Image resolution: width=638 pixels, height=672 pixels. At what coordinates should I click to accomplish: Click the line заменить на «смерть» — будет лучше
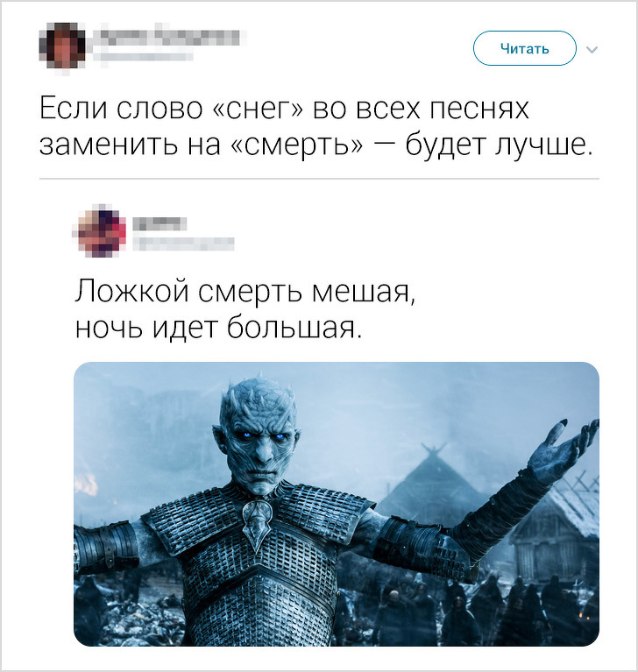coord(317,145)
